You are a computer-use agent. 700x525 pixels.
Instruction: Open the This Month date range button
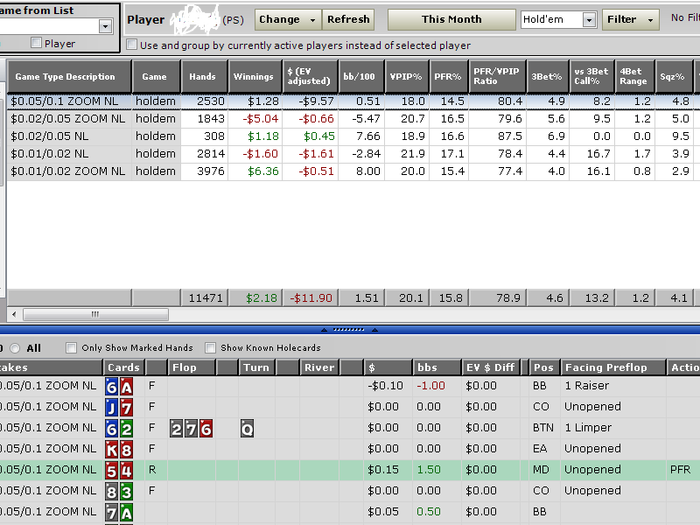pos(451,20)
